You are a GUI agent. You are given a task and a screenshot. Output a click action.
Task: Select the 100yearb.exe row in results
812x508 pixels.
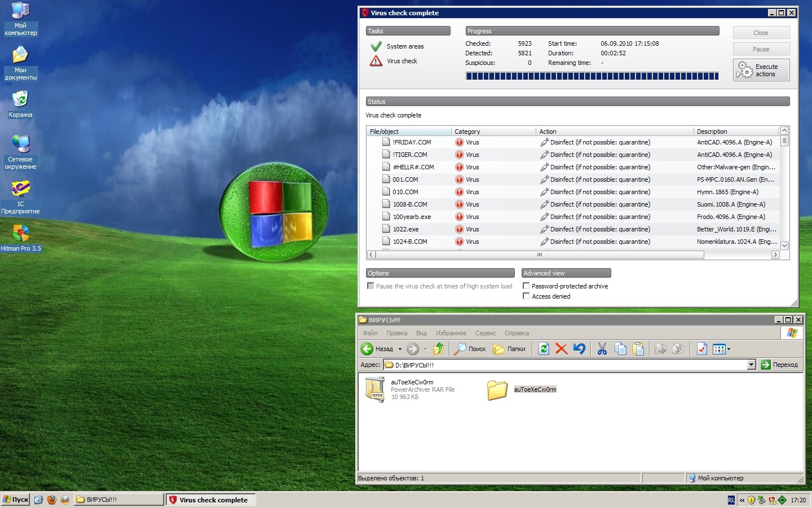coord(412,217)
